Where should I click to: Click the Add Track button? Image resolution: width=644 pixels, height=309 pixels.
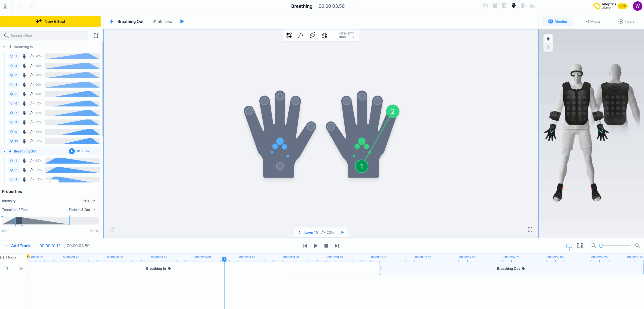tap(18, 246)
